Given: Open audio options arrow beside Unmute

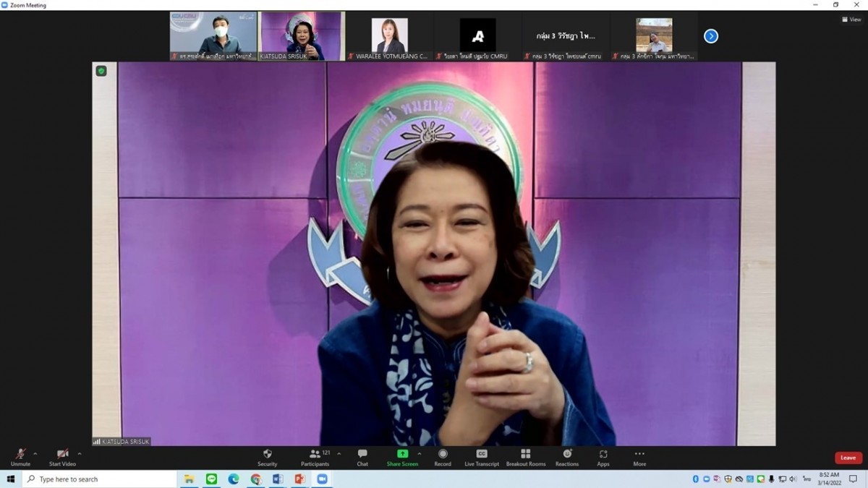Looking at the screenshot, I should click(x=35, y=454).
